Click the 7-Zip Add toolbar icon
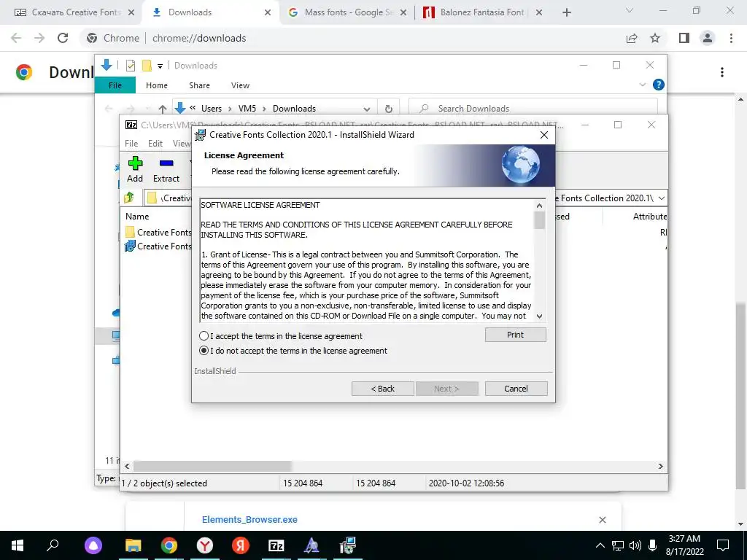Viewport: 747px width, 560px height. click(x=135, y=169)
